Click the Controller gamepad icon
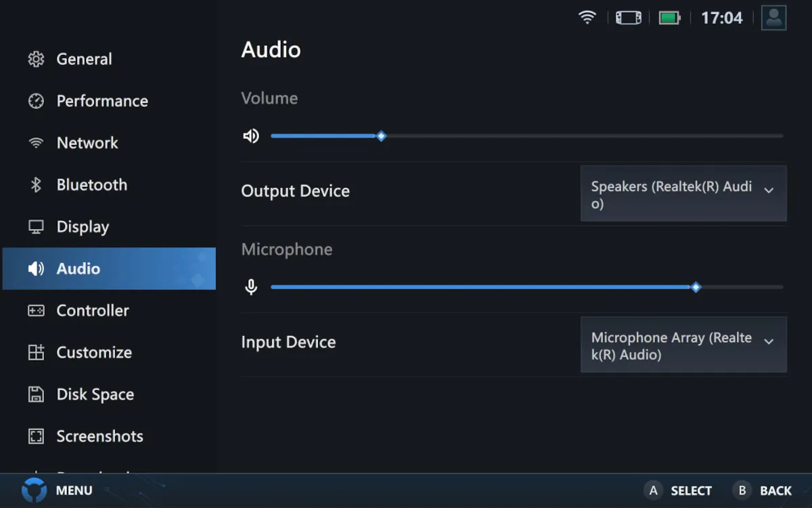This screenshot has height=508, width=812. [x=36, y=311]
